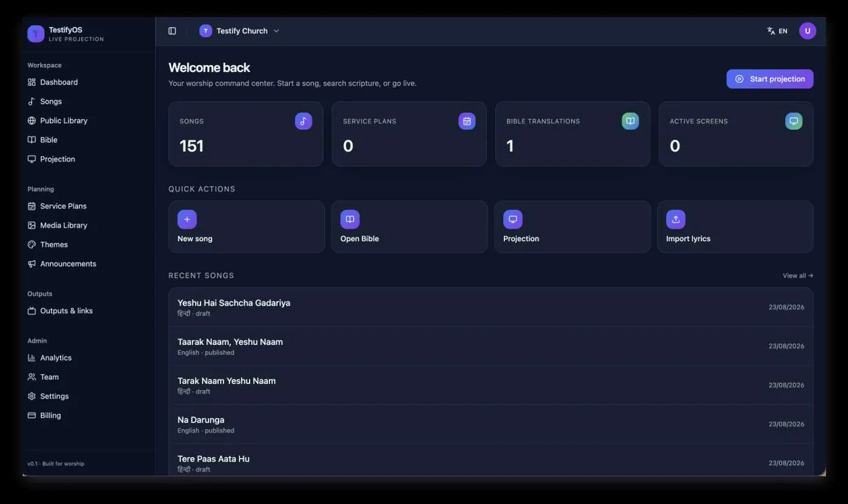Click the upload icon for Import lyrics
Screen dimensions: 848x504
pyautogui.click(x=676, y=219)
